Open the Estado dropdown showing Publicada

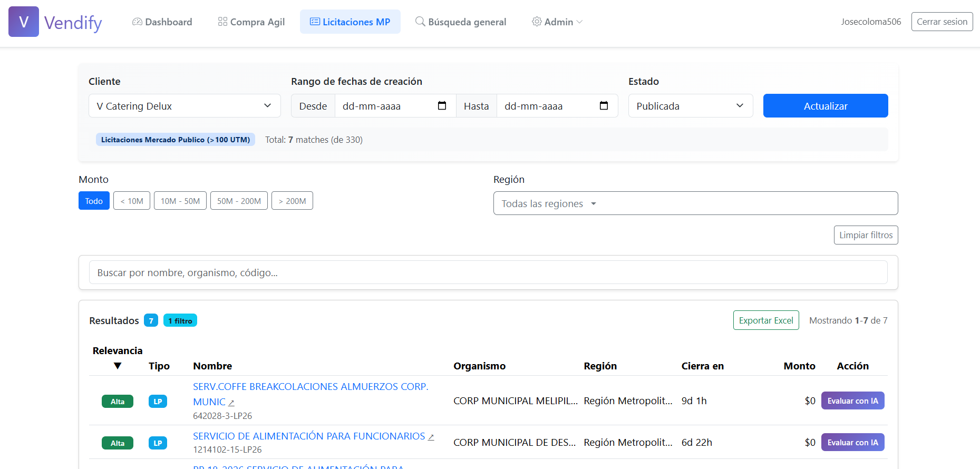(691, 106)
